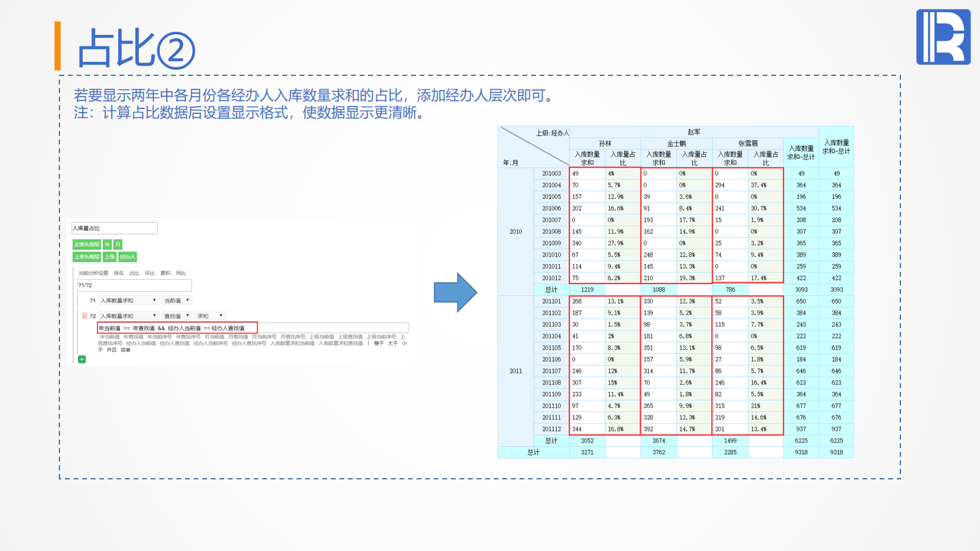Insert 月当前值 into the condition

[214, 337]
